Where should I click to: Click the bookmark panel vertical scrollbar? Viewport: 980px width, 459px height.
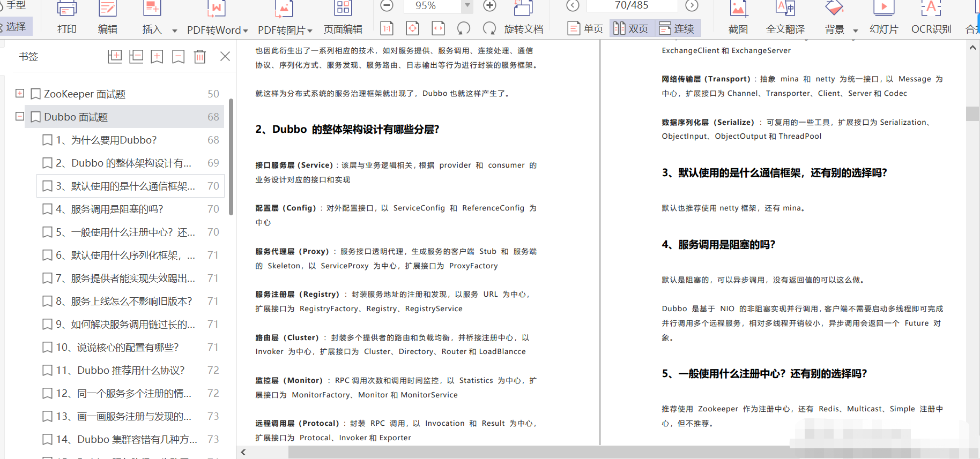point(231,156)
